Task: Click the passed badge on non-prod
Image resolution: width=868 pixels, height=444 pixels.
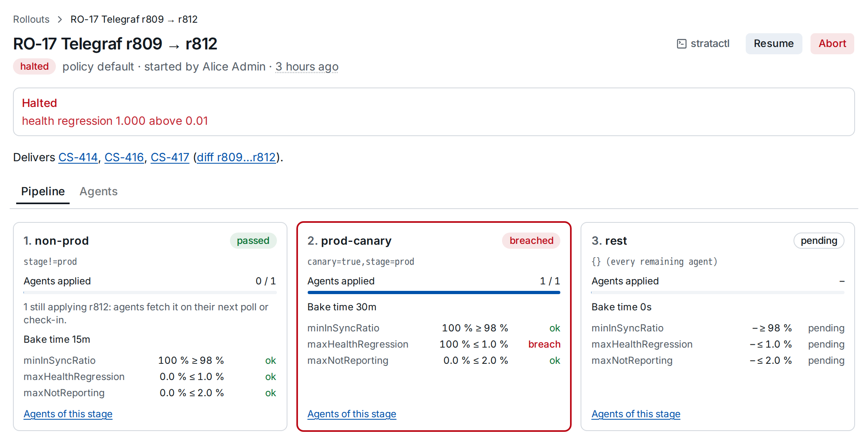Action: 253,241
